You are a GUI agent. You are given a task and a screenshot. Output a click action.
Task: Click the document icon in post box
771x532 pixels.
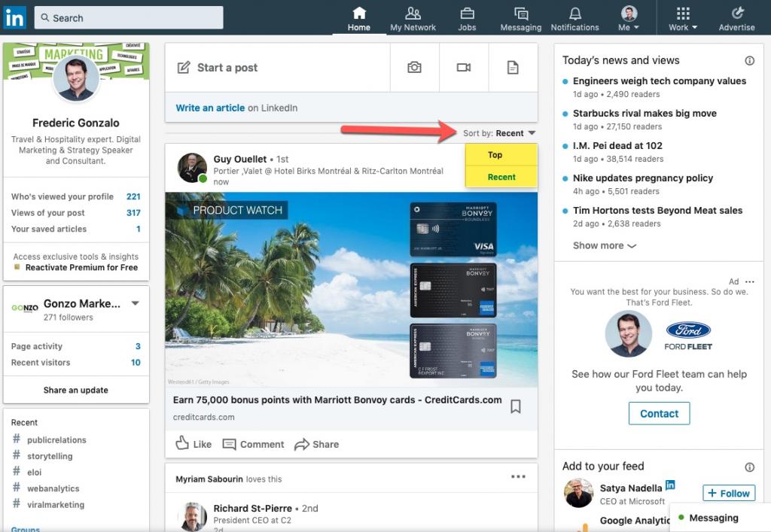(513, 68)
